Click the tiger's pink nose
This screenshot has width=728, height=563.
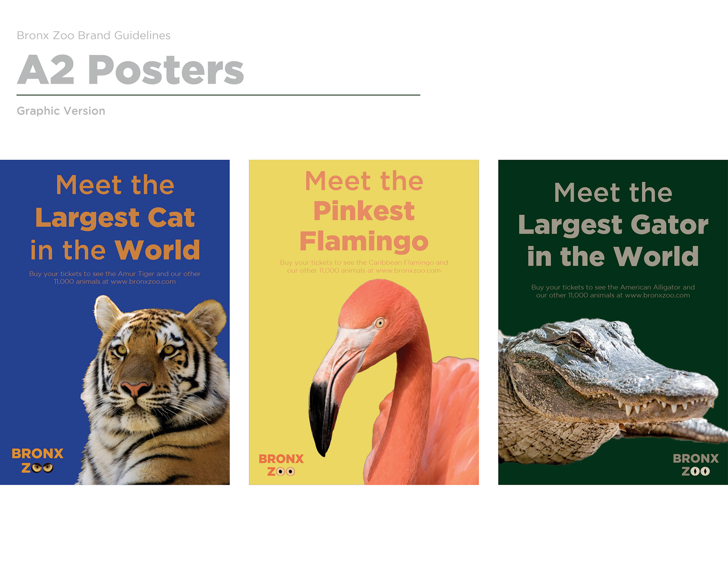click(x=135, y=389)
